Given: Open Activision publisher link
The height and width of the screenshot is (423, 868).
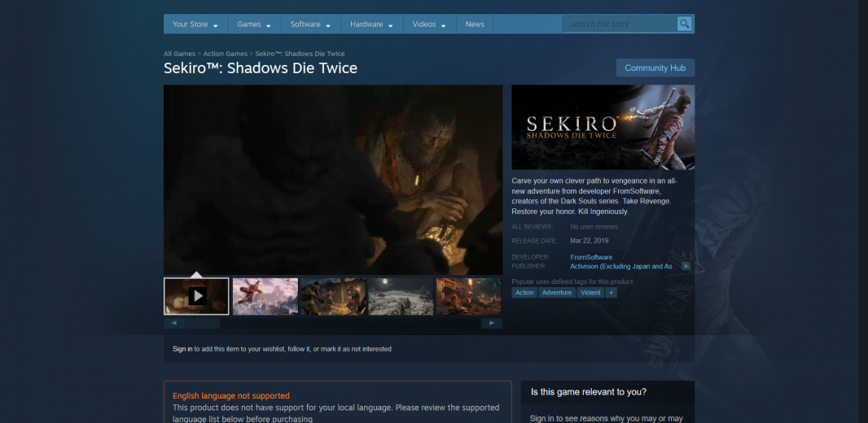Looking at the screenshot, I should [x=621, y=266].
